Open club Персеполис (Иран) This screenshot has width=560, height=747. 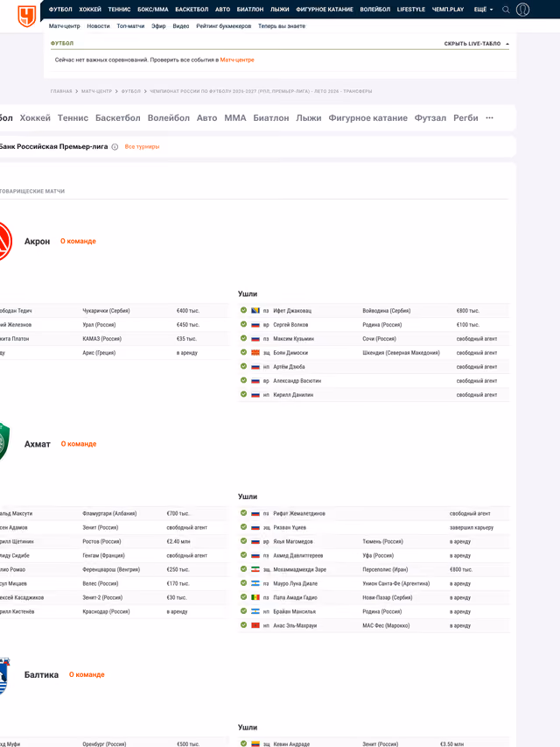[x=385, y=570]
